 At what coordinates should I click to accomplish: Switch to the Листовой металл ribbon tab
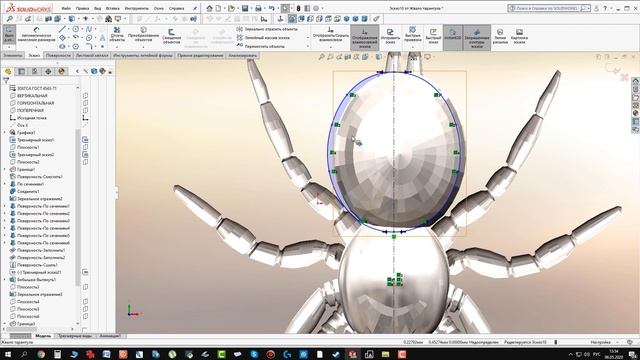coord(92,55)
